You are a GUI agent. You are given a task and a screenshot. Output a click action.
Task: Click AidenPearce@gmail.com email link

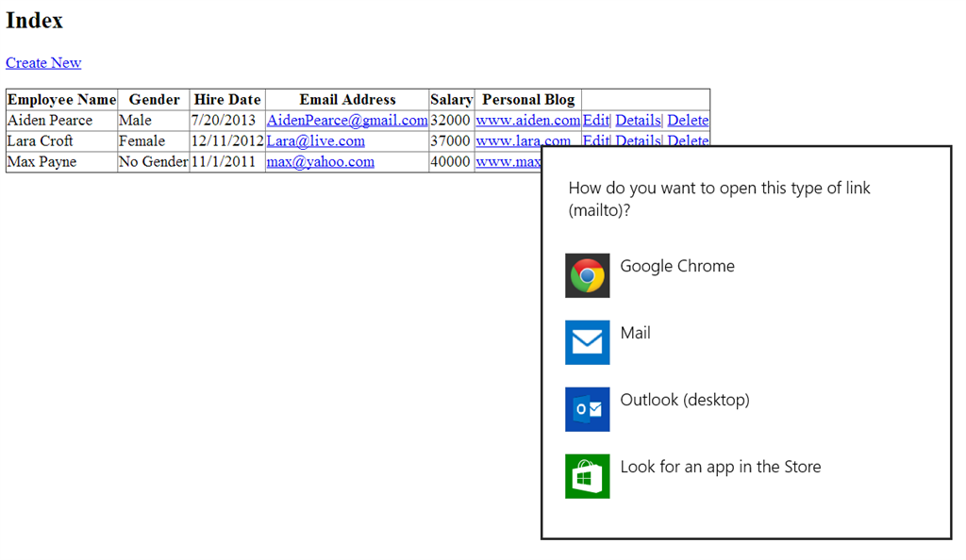(346, 120)
